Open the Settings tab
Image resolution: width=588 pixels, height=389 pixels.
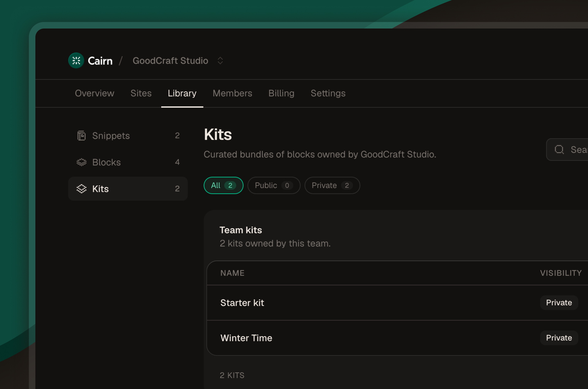(x=328, y=93)
